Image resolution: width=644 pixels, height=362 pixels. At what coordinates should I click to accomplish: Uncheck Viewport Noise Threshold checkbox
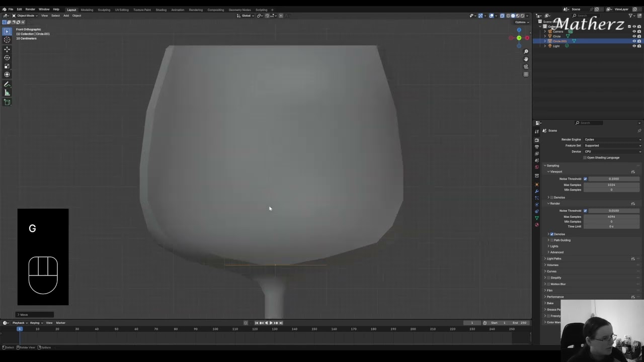[585, 178]
